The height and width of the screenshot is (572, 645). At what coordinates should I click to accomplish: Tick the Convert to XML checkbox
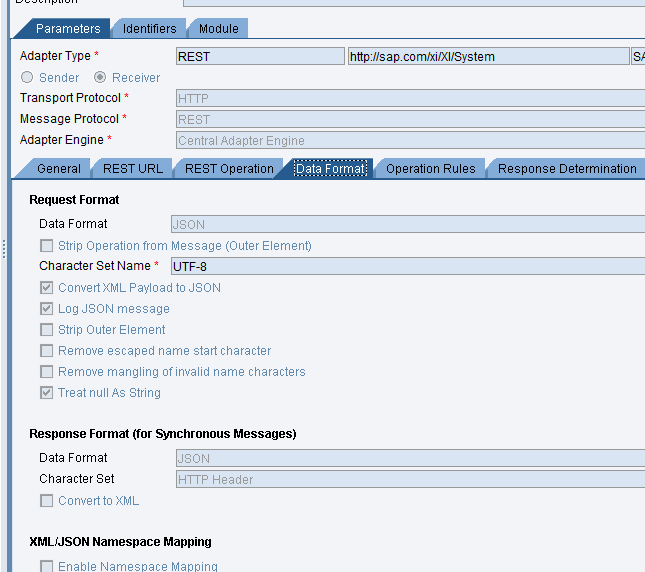point(47,501)
